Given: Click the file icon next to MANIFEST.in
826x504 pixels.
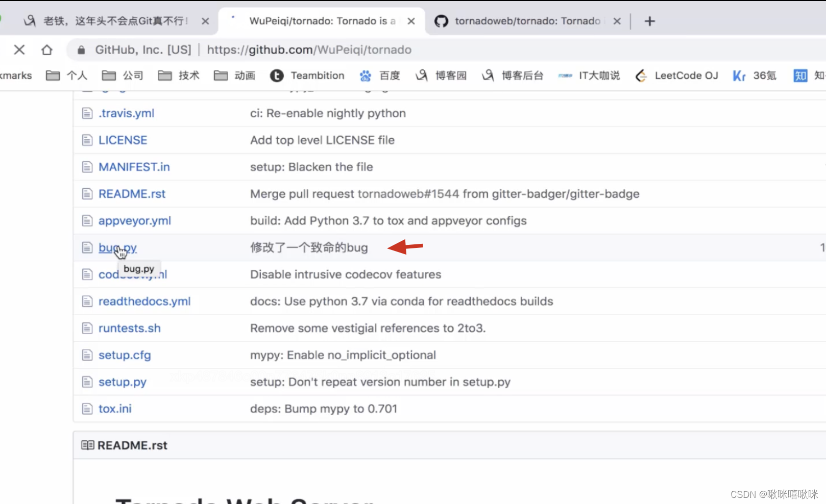Looking at the screenshot, I should click(87, 167).
